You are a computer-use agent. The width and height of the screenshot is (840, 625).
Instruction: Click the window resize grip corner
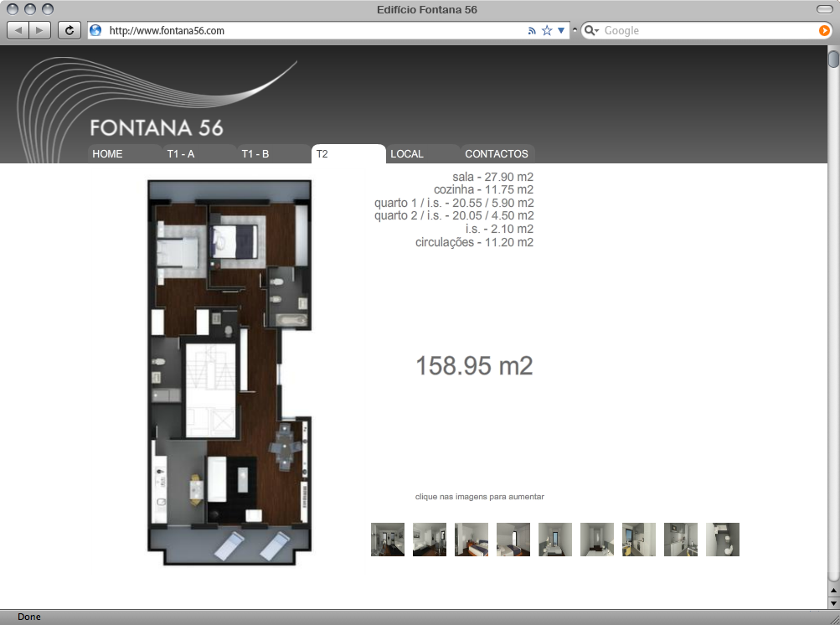[833, 618]
